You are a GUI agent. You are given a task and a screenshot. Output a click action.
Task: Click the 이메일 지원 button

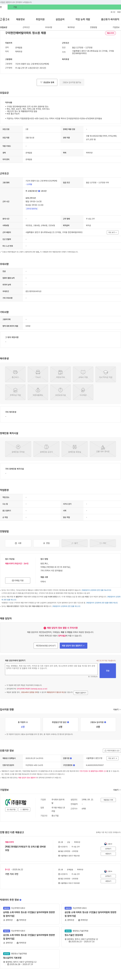pyautogui.click(x=18, y=581)
